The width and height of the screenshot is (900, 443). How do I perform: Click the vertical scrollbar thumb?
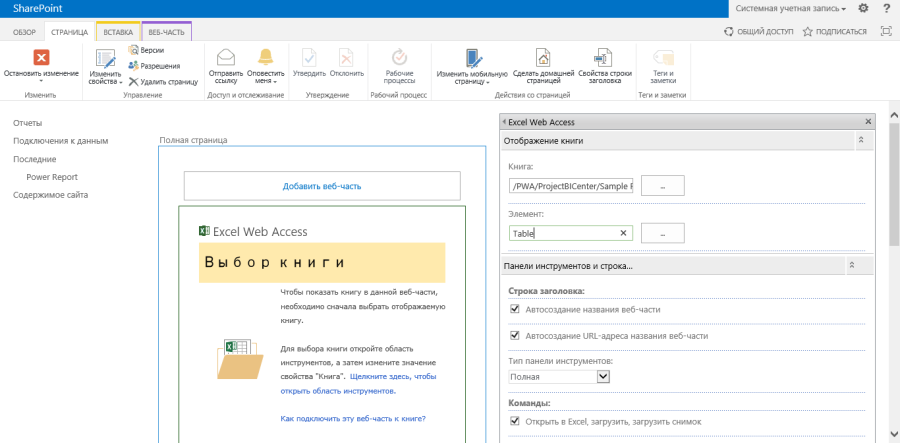894,184
